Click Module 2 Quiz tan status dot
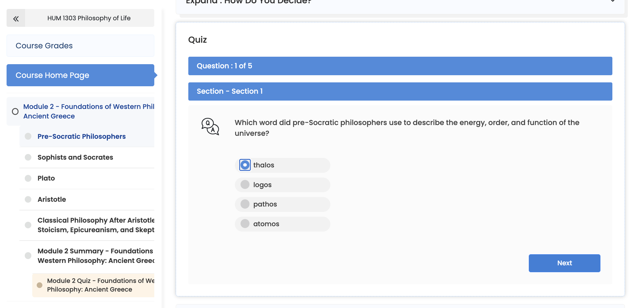 (39, 285)
